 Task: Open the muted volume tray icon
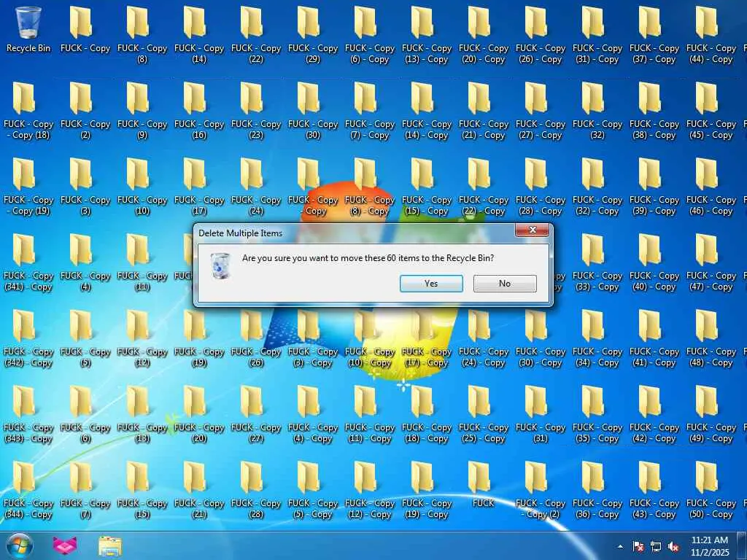673,546
